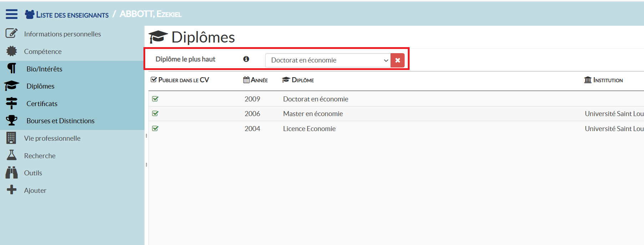Click the sidebar resize splitter handle
The image size is (644, 245).
click(146, 136)
